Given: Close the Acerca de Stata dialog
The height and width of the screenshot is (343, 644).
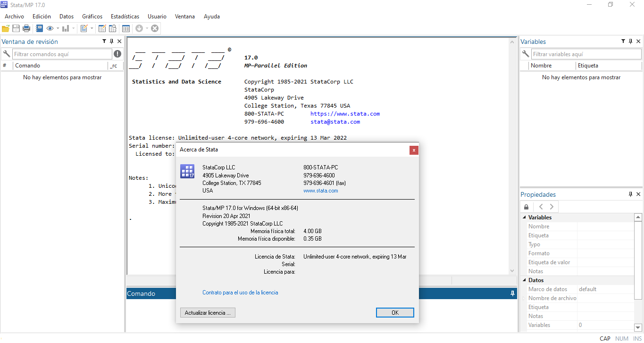Looking at the screenshot, I should tap(414, 150).
